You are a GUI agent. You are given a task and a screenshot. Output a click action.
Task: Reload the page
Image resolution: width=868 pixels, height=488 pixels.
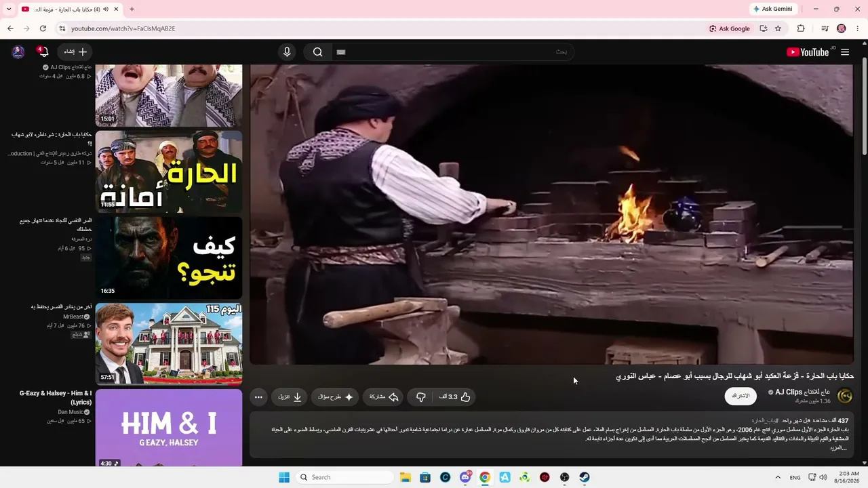click(x=43, y=28)
